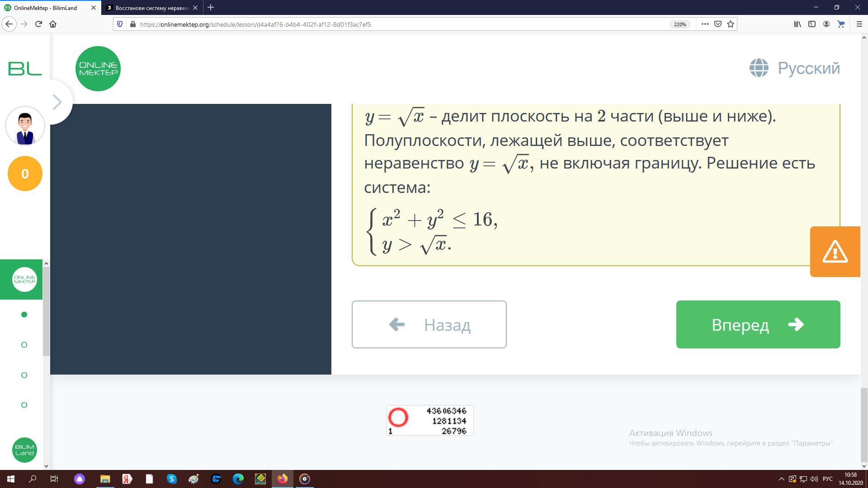The height and width of the screenshot is (488, 868).
Task: Click the Bilim Land round icon
Action: 24,450
